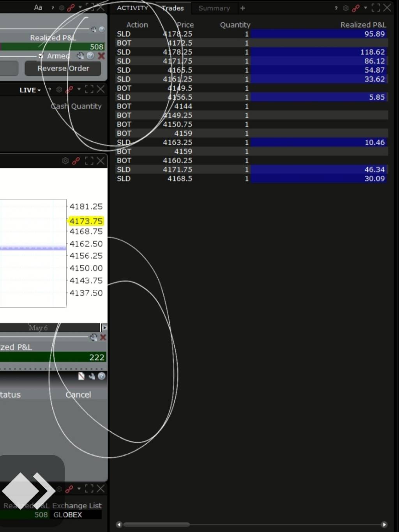Maximize the LIVE panel

tap(89, 90)
